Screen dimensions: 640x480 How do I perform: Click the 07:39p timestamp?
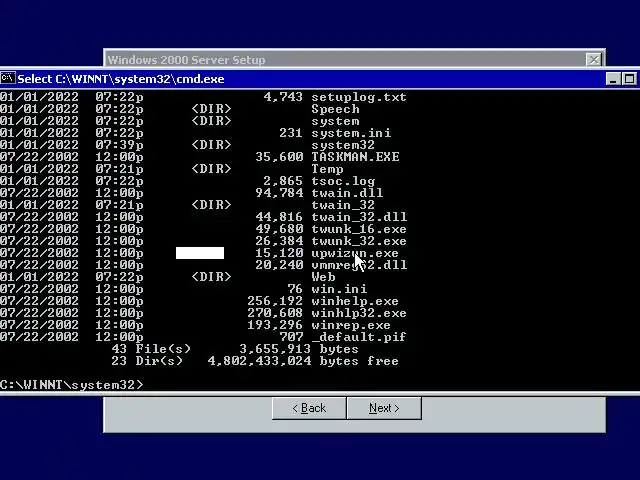coord(120,145)
